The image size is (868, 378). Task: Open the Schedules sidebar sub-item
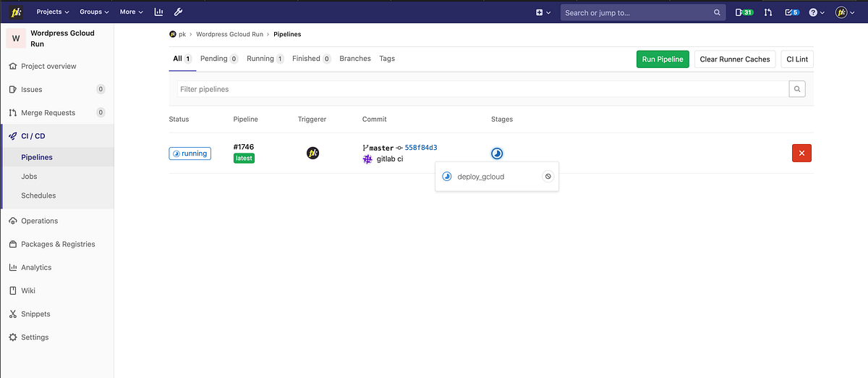[38, 196]
